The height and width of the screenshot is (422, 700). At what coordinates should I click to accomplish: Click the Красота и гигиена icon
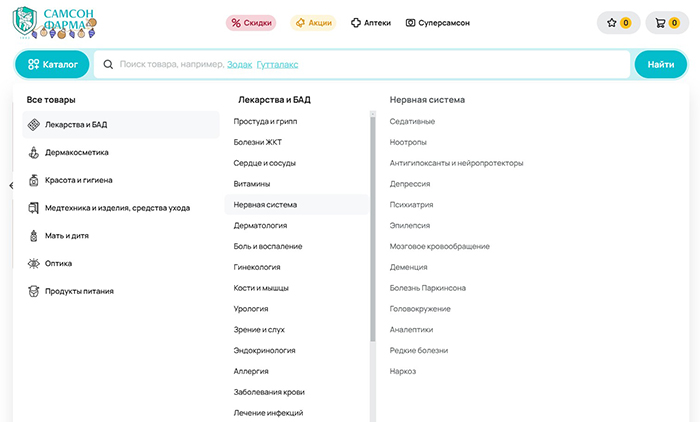tap(34, 181)
